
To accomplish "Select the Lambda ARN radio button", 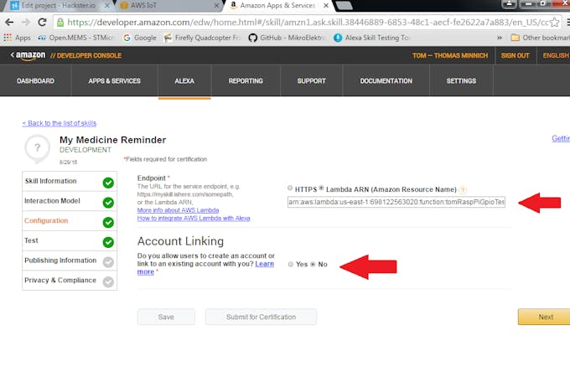I will click(321, 188).
